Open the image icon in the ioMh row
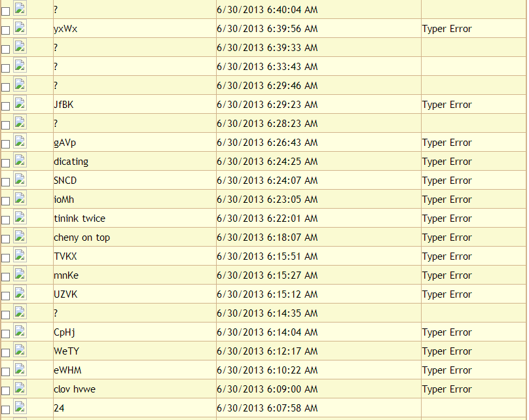Image resolution: width=529 pixels, height=420 pixels. 20,198
